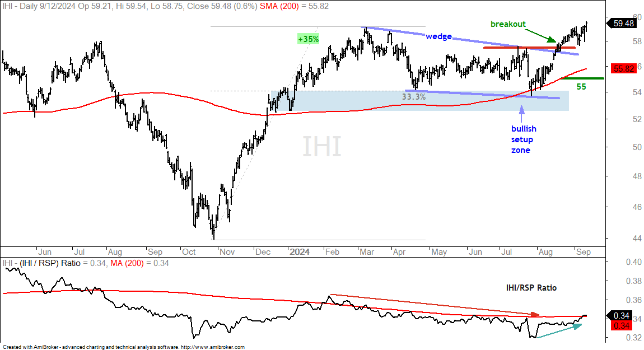Click the green breakout annotation text
Screen dimensions: 644x350
pyautogui.click(x=508, y=24)
